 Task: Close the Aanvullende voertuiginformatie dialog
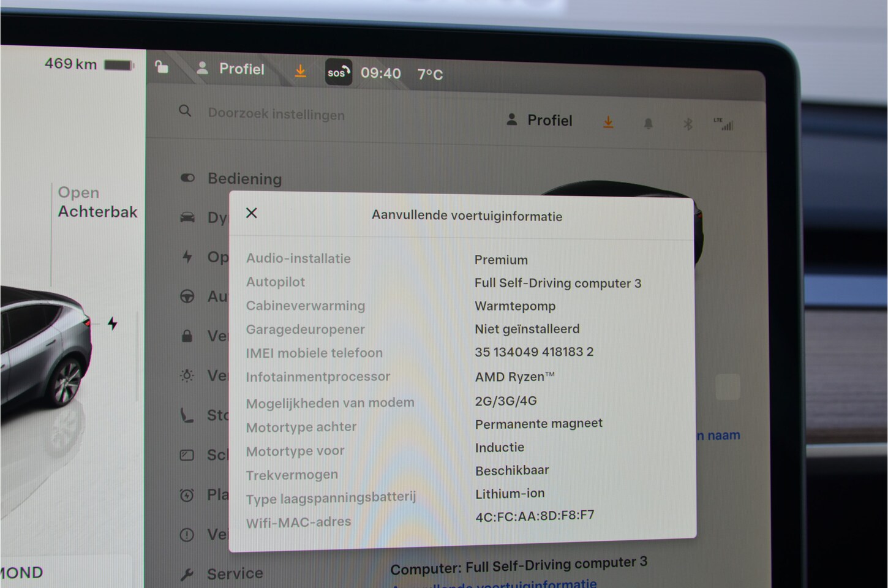point(251,213)
